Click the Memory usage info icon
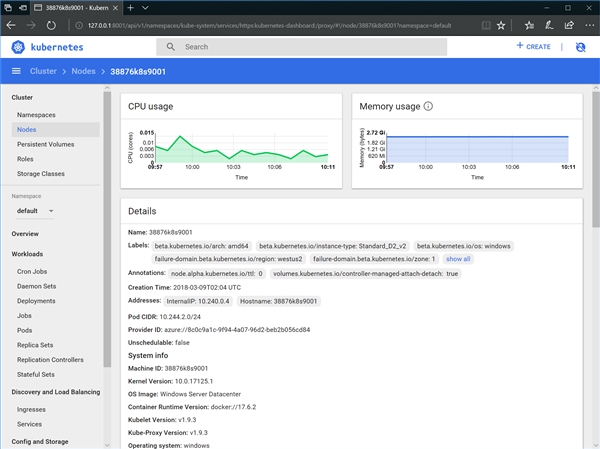 coord(429,107)
